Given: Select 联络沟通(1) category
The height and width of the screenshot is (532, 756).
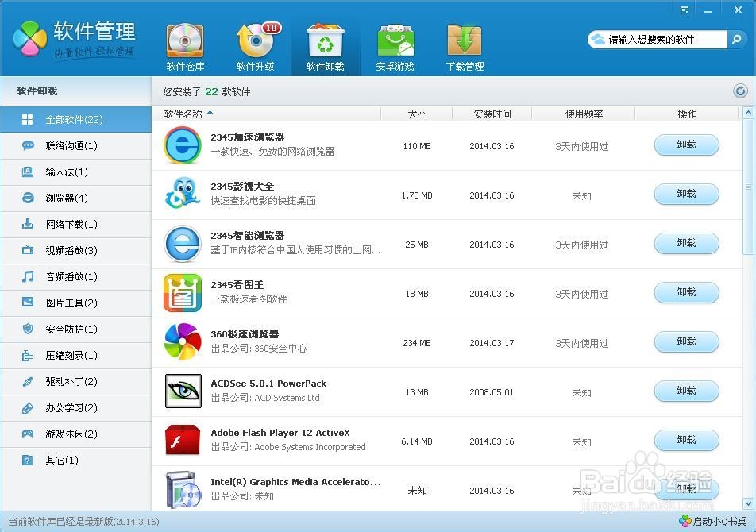Looking at the screenshot, I should (x=75, y=145).
